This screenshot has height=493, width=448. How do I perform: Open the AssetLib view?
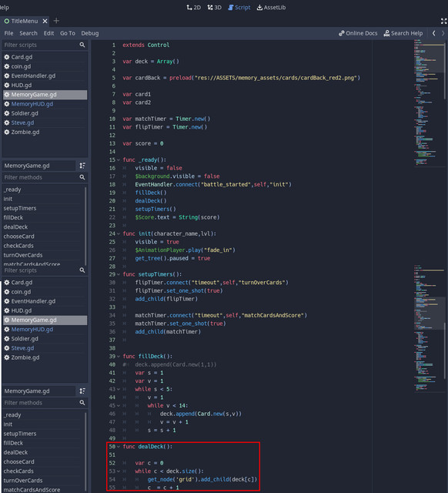click(x=271, y=7)
